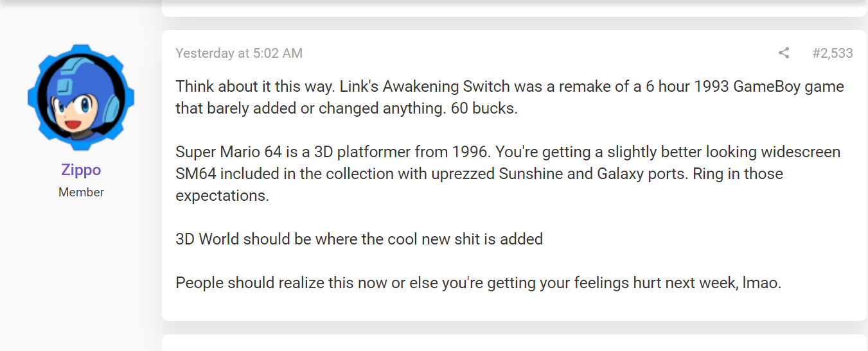
Task: Click the partially visible post card below
Action: (514, 343)
